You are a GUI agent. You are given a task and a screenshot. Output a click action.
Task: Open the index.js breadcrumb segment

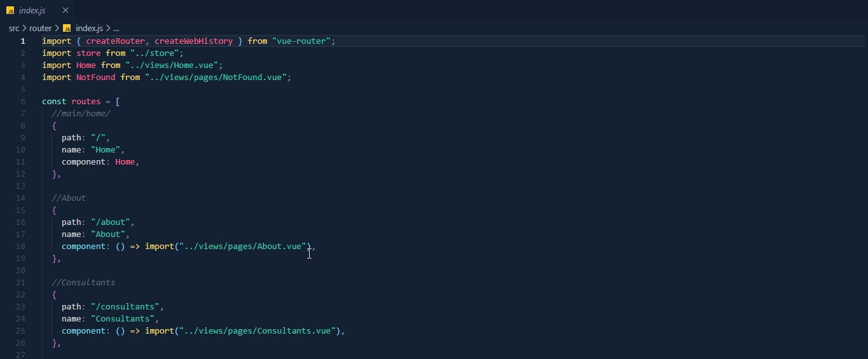pyautogui.click(x=89, y=28)
